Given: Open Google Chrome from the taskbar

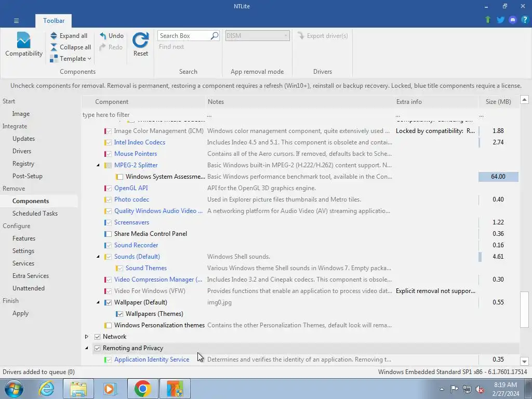Looking at the screenshot, I should coord(142,389).
